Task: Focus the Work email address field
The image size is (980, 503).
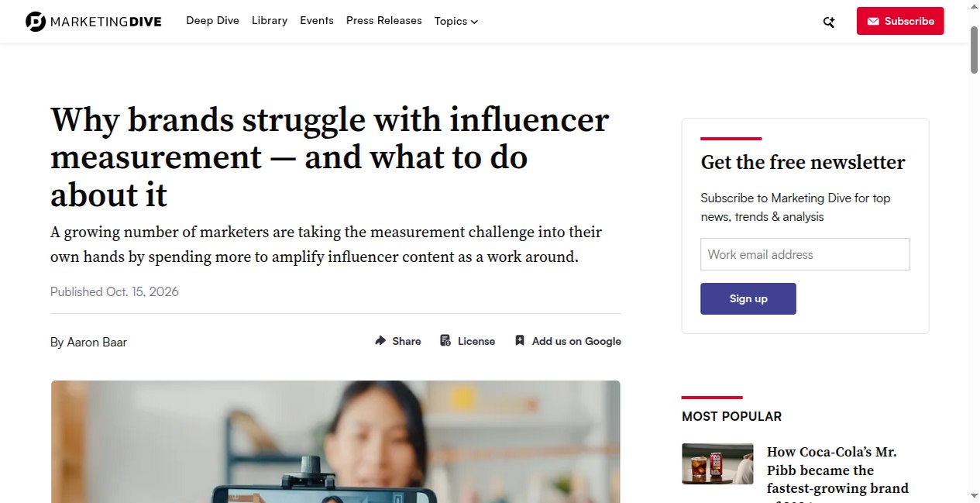Action: point(805,254)
